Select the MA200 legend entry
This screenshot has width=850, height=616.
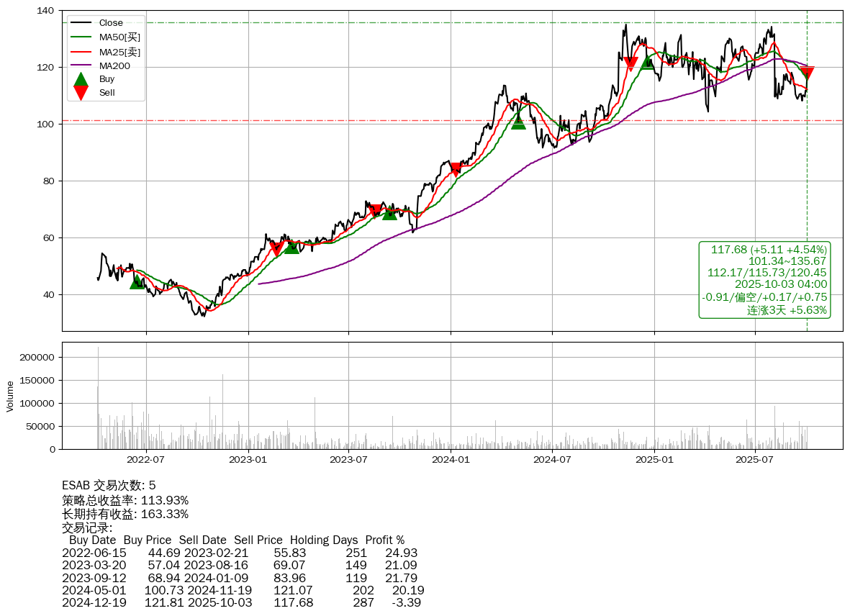pos(114,65)
